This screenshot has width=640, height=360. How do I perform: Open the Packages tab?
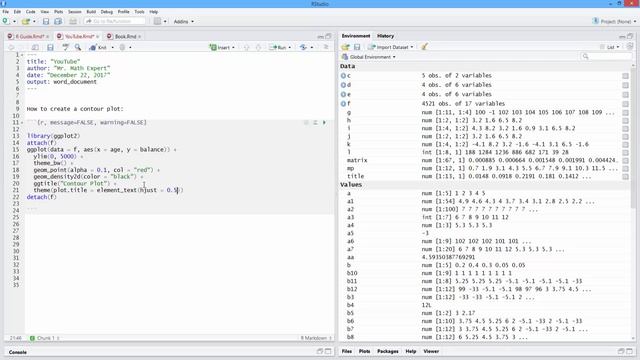click(388, 351)
